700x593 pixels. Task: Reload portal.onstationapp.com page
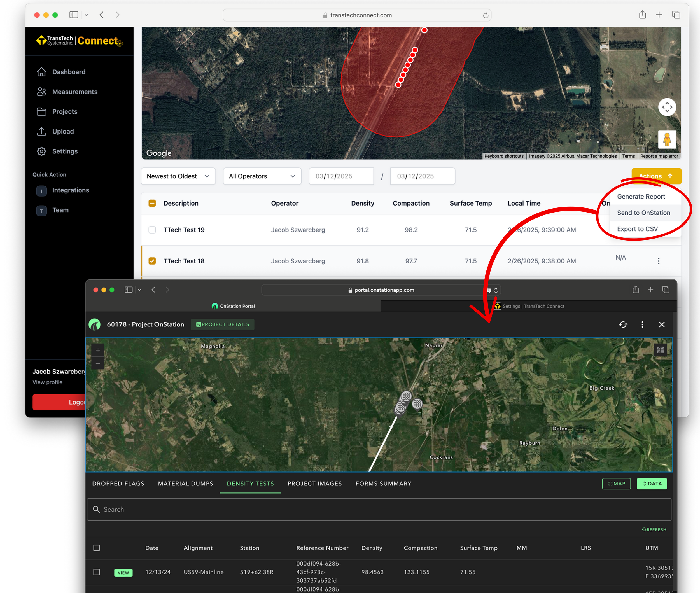click(496, 290)
